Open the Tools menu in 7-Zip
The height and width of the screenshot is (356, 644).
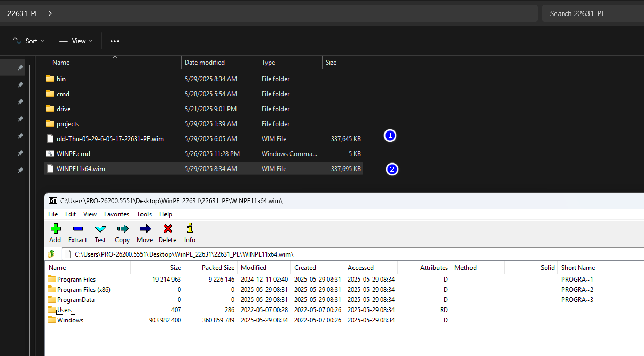pyautogui.click(x=144, y=214)
